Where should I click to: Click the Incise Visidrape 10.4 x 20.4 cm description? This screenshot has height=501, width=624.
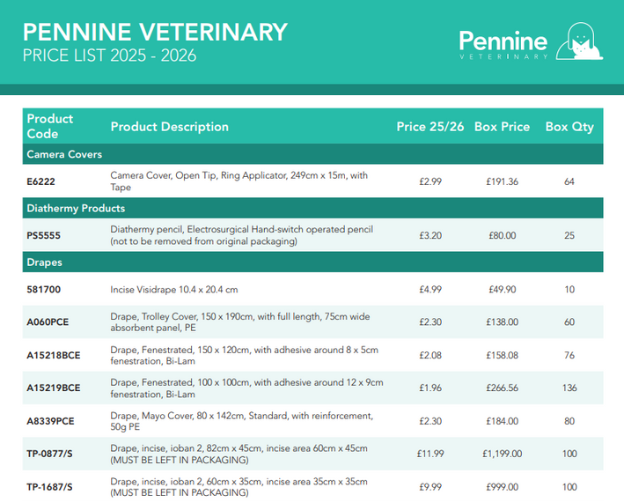(174, 290)
